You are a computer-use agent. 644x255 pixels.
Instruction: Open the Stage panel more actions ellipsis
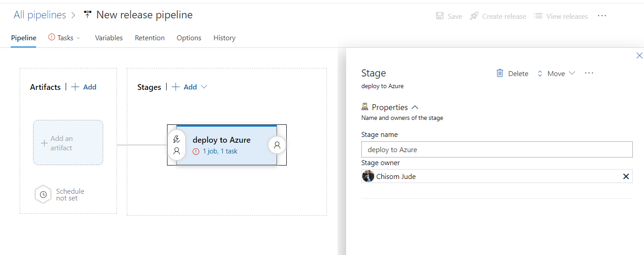pos(589,73)
